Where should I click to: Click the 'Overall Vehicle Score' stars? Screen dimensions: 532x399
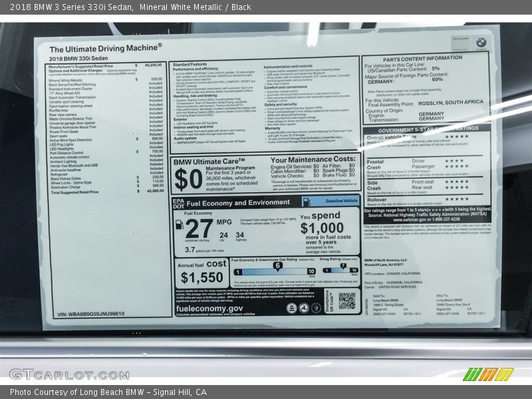pos(457,136)
